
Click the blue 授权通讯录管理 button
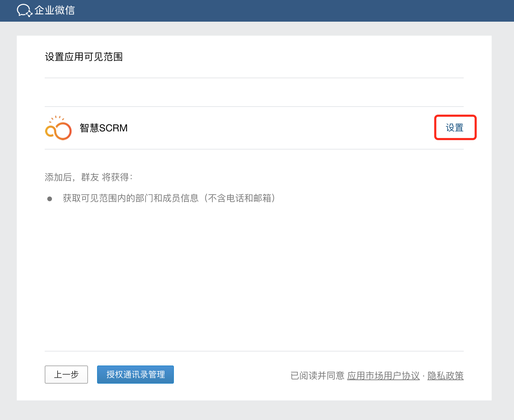135,375
